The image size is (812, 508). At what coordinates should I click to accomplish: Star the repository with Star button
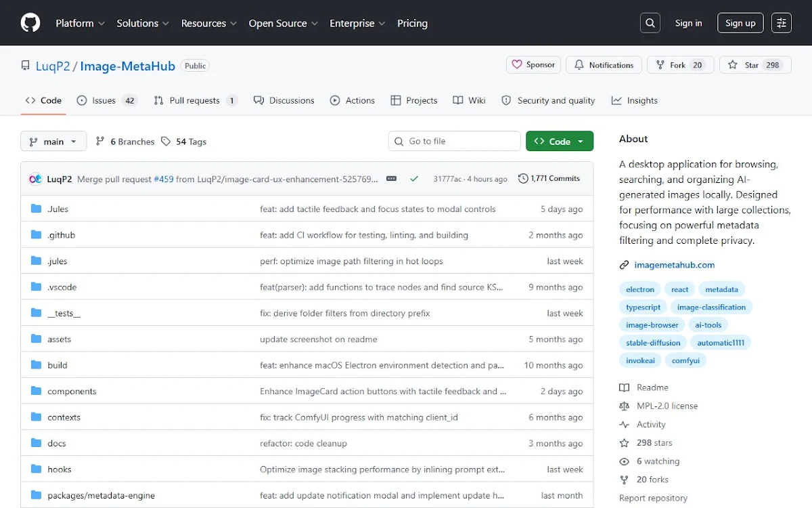coord(755,65)
